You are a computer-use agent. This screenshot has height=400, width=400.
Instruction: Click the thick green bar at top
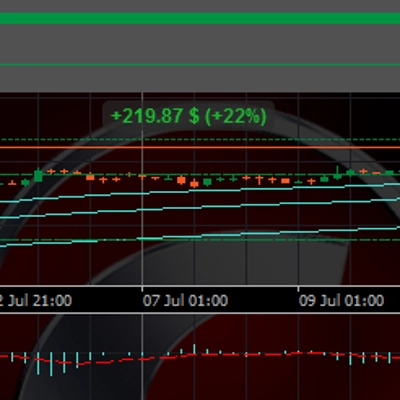[x=200, y=18]
